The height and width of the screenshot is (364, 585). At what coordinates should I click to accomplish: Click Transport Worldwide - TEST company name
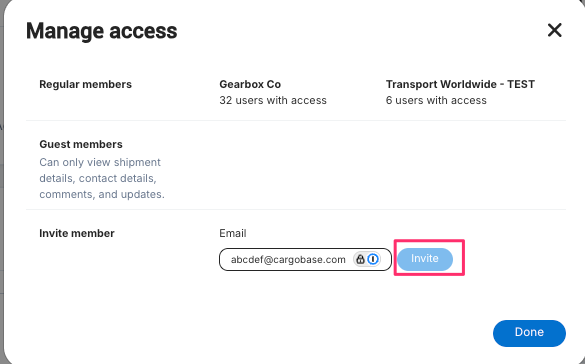(460, 84)
